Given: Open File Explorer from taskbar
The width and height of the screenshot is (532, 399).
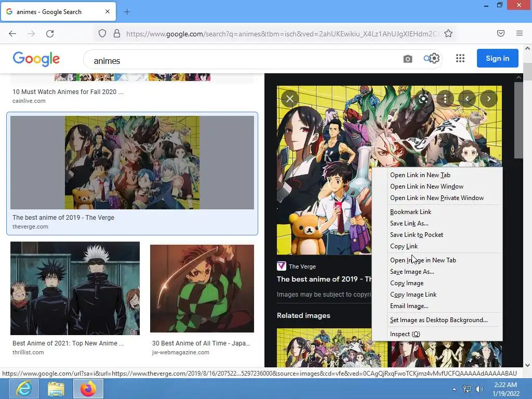Looking at the screenshot, I should [x=56, y=389].
